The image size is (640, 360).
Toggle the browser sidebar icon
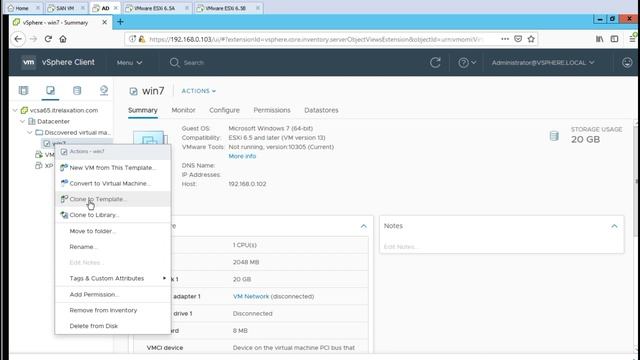click(x=614, y=39)
